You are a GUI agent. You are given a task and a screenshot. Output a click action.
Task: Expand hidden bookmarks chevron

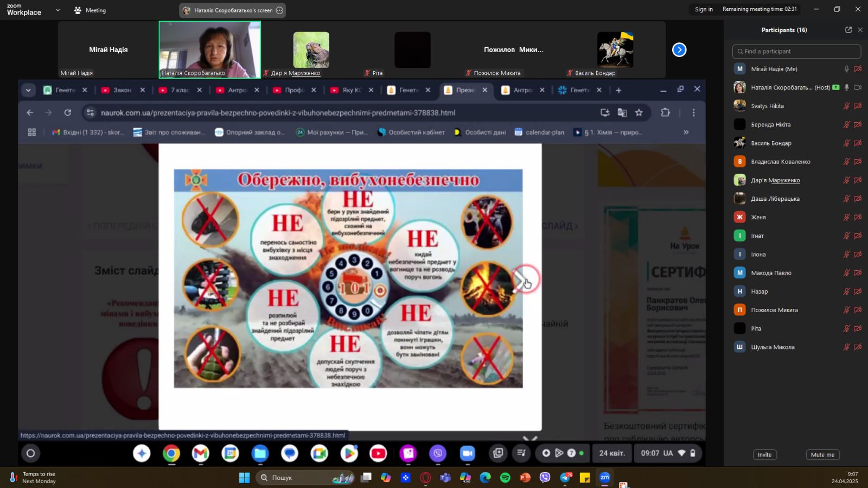[x=686, y=132]
